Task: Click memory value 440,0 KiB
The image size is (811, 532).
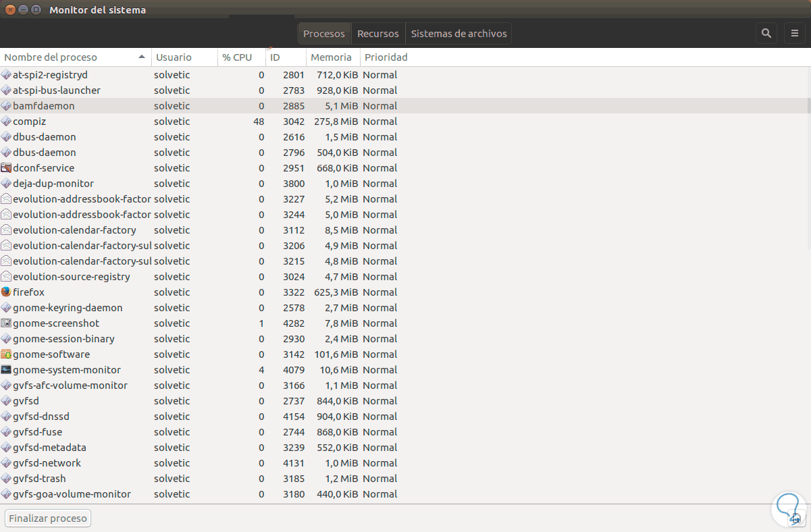Action: [x=338, y=494]
